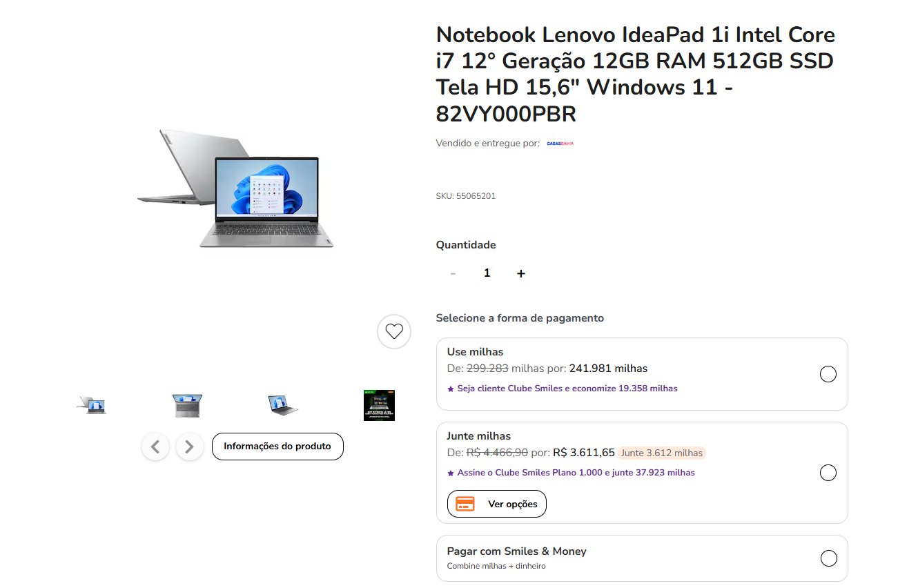Select second thumbnail showing front view laptop
Screen dimensions: 918x588
(x=187, y=405)
